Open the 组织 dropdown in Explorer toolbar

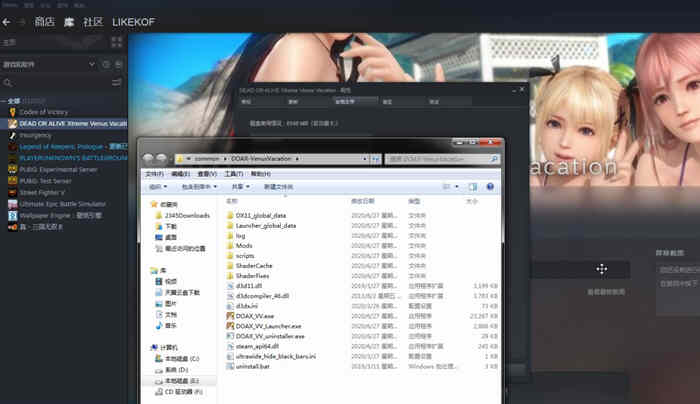coord(158,186)
